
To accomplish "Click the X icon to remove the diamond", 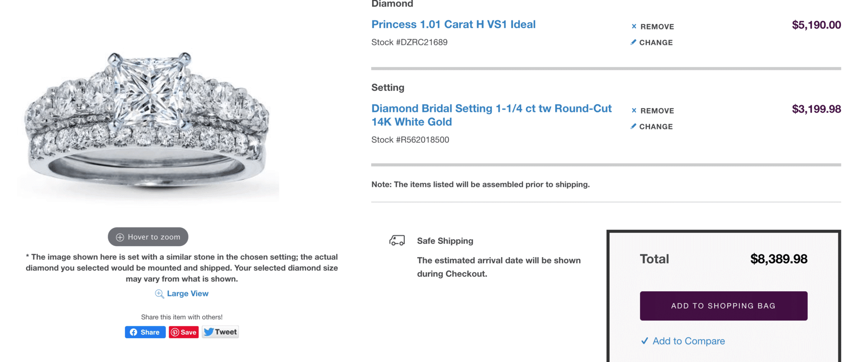I will pos(634,26).
